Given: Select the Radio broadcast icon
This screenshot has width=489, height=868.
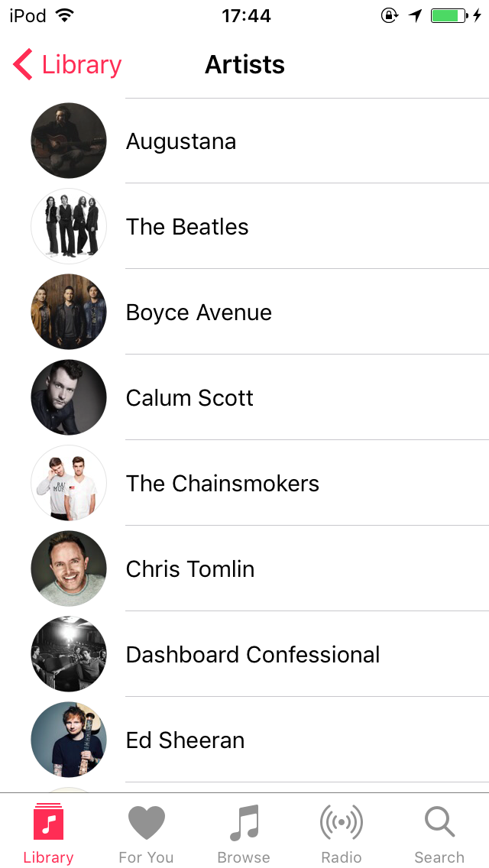Looking at the screenshot, I should [x=341, y=823].
